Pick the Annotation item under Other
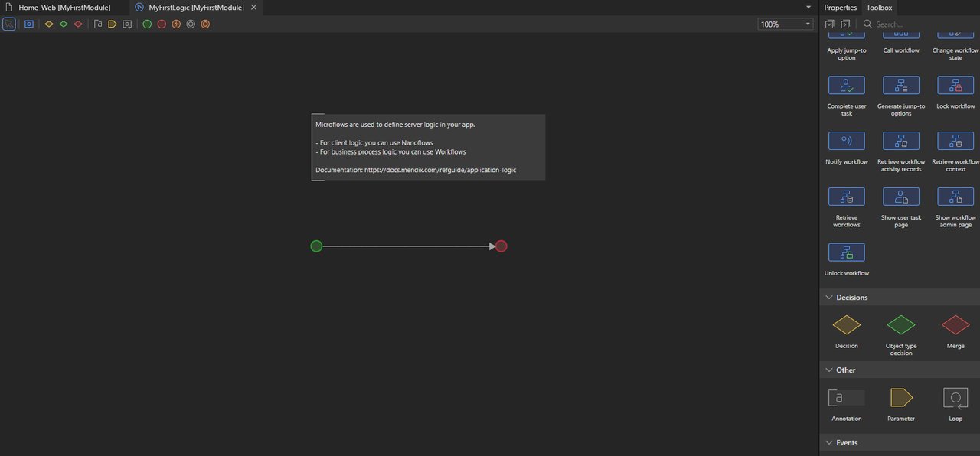Screen dimensions: 980x456 (x=847, y=398)
